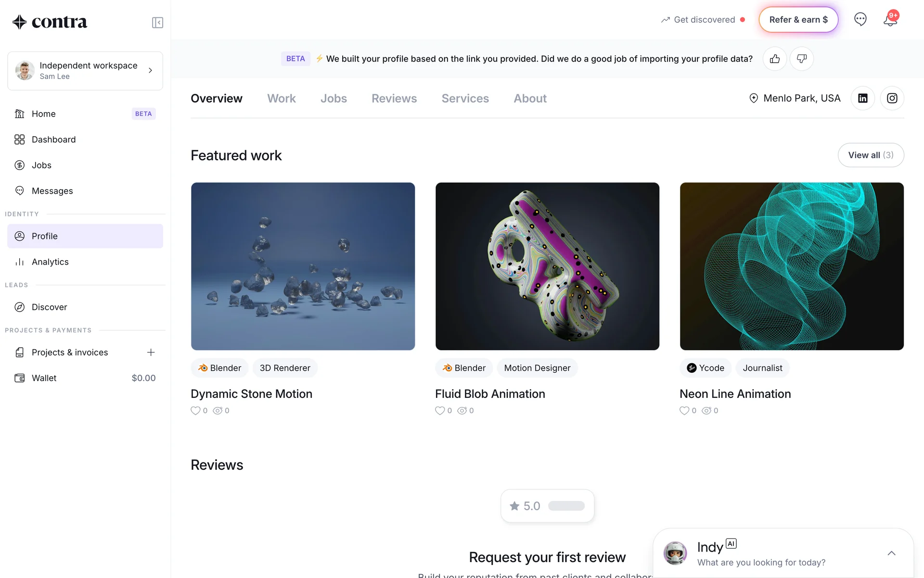Image resolution: width=924 pixels, height=578 pixels.
Task: Open LinkedIn profile icon link
Action: pos(862,98)
